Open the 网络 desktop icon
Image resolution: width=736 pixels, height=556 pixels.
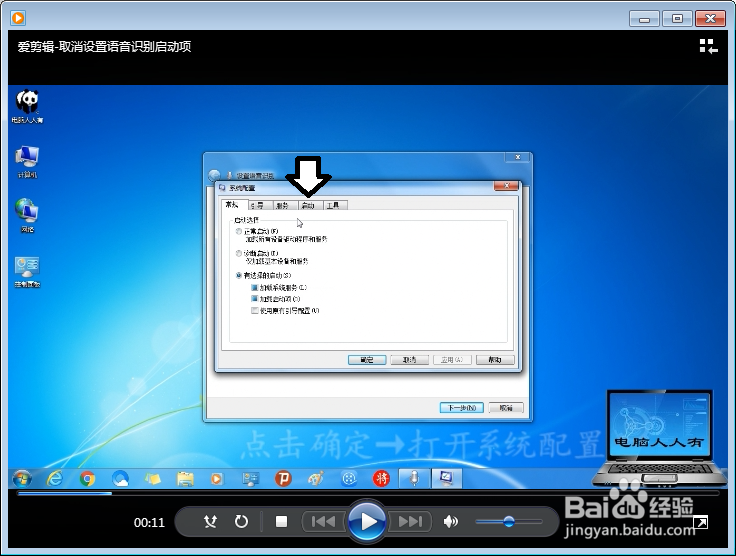[x=27, y=216]
